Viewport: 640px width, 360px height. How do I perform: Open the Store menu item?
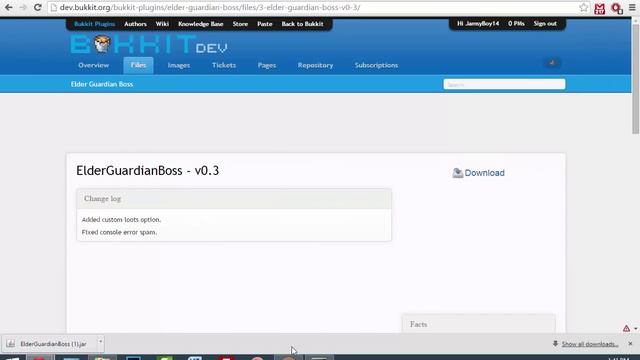[x=240, y=24]
